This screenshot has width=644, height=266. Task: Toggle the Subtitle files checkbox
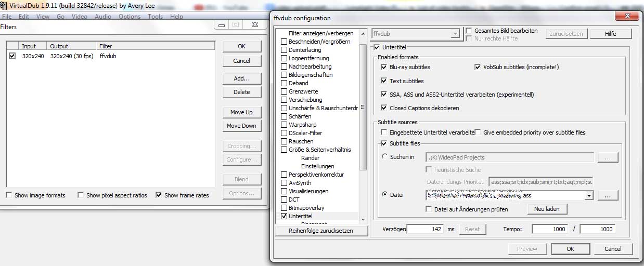[384, 143]
